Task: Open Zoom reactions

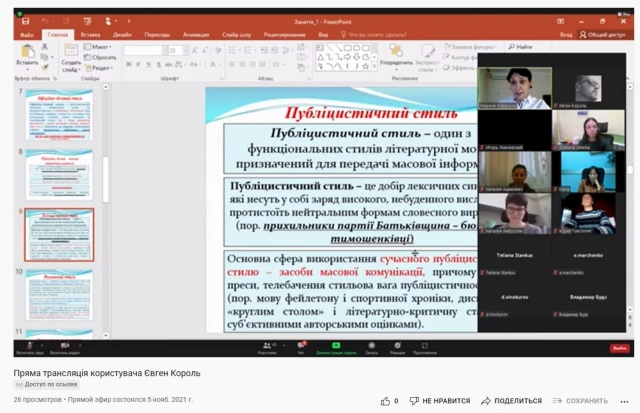Action: 395,346
